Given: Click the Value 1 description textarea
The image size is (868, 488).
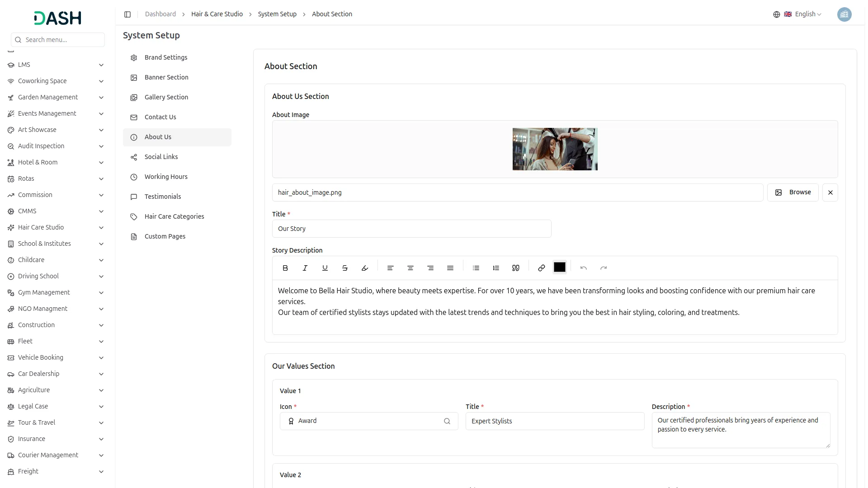Looking at the screenshot, I should coord(741,430).
